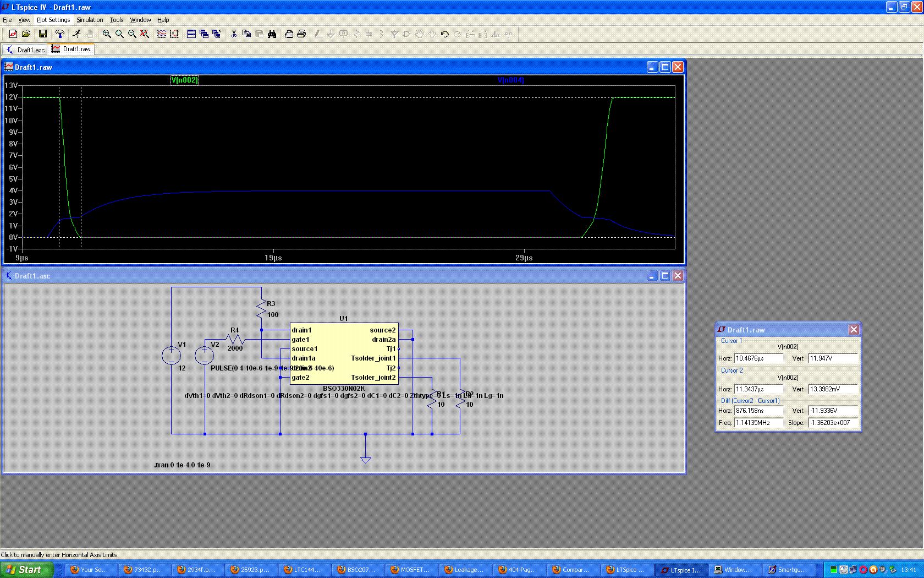This screenshot has width=924, height=578.
Task: Click the Print icon in toolbar
Action: tap(301, 34)
